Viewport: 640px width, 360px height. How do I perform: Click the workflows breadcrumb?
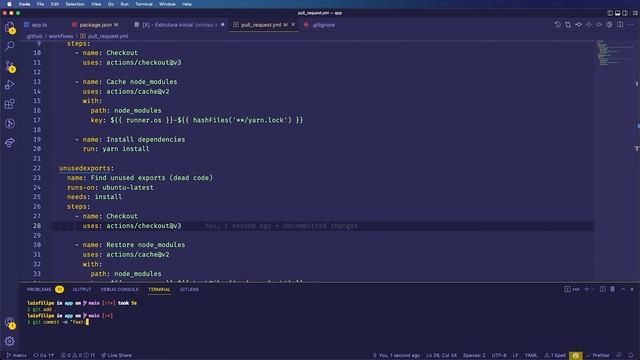coord(60,36)
